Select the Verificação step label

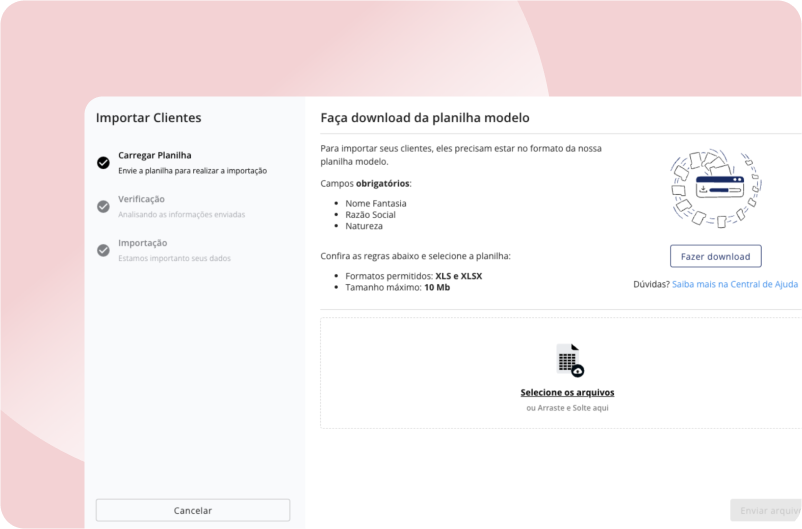coord(142,199)
